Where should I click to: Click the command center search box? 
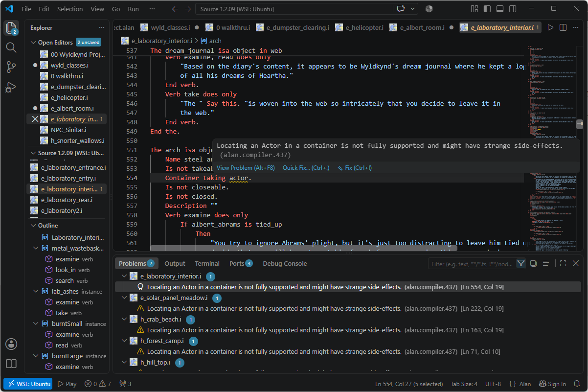click(294, 9)
